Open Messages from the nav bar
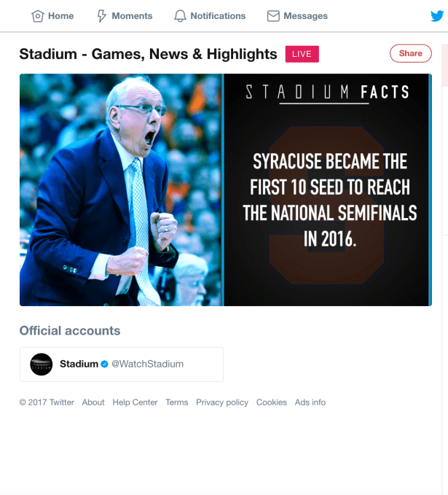Screen dimensions: 448x495 coord(297,16)
